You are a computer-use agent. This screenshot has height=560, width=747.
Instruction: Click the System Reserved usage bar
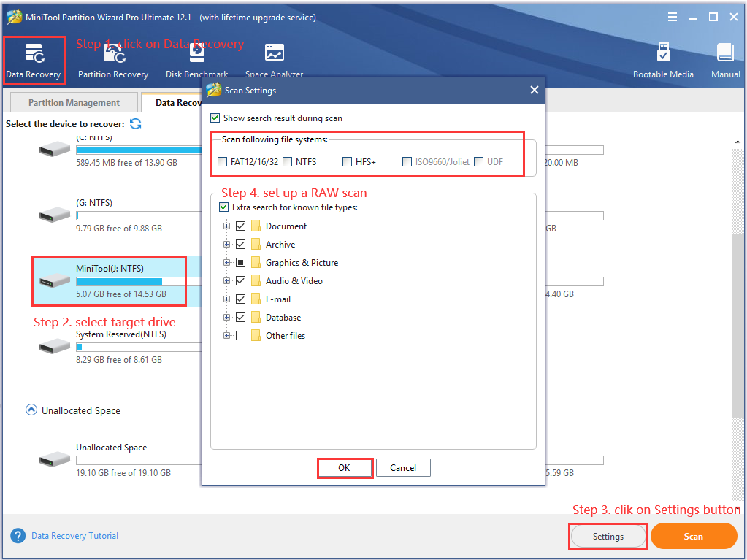[x=138, y=347]
